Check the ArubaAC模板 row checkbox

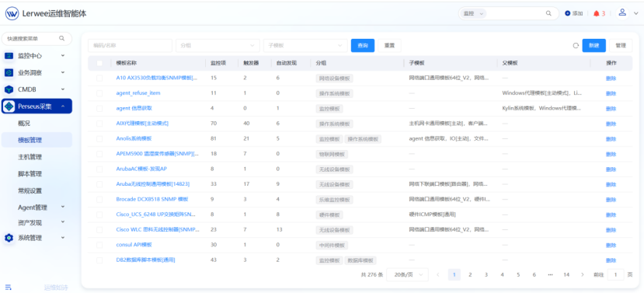(99, 169)
